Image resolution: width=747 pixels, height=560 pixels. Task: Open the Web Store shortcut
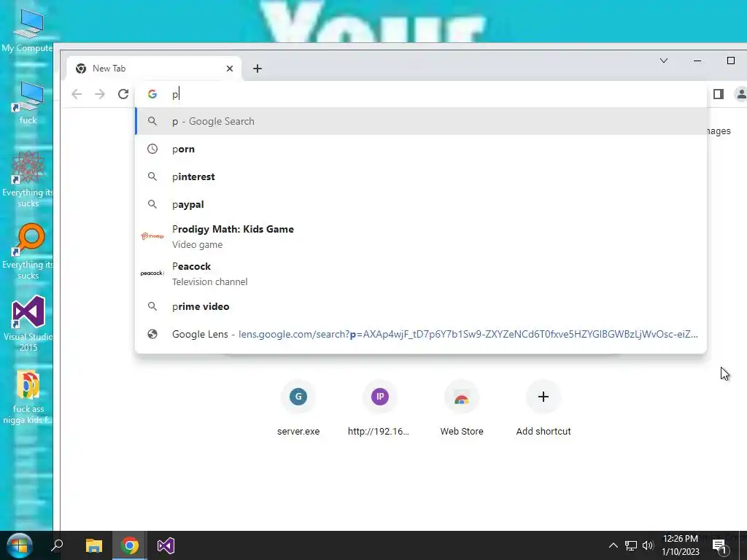coord(461,408)
